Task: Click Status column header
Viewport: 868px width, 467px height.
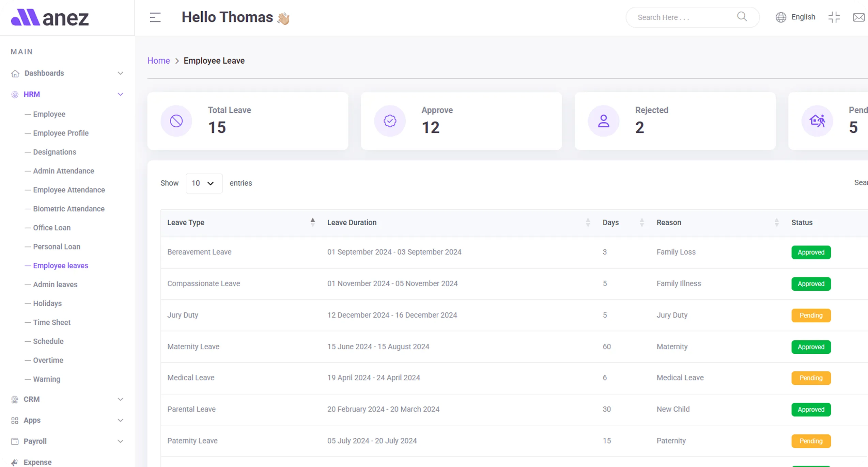Action: (802, 223)
